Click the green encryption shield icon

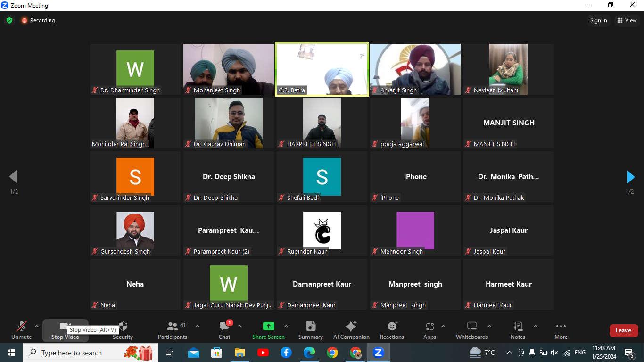tap(9, 20)
